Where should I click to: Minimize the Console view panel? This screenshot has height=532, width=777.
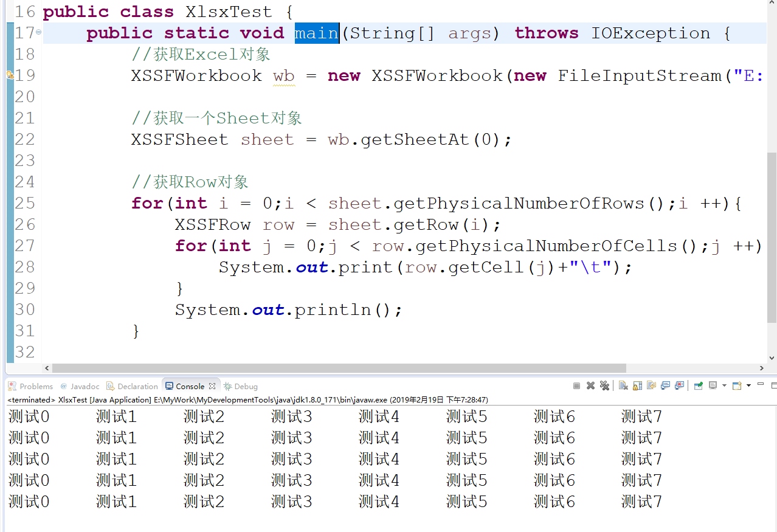point(761,384)
